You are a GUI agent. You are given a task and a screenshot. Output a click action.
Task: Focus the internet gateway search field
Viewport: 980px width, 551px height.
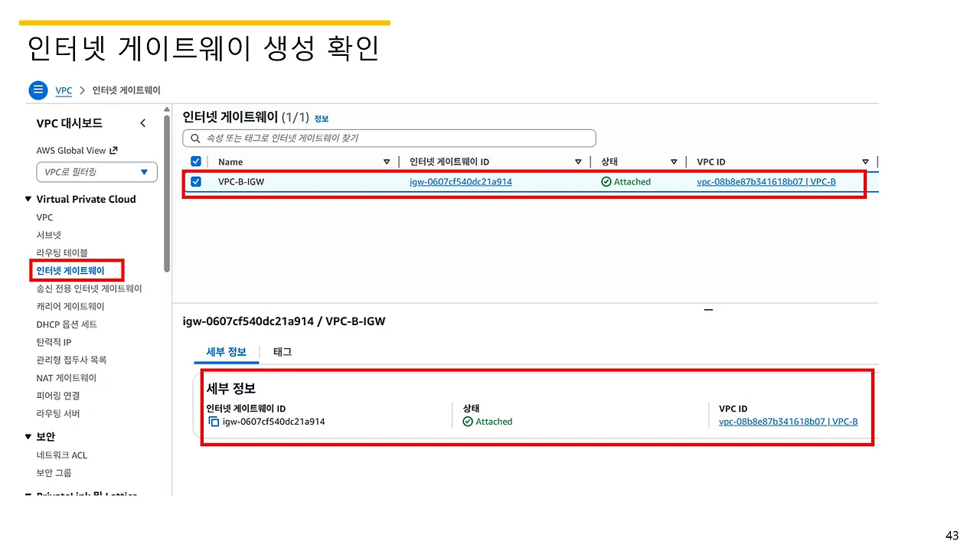pos(389,139)
